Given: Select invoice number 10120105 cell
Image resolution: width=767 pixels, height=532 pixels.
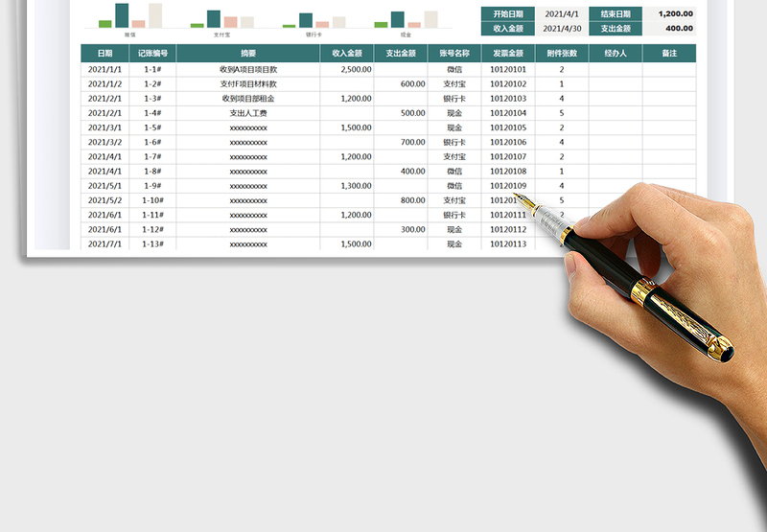Looking at the screenshot, I should click(508, 127).
